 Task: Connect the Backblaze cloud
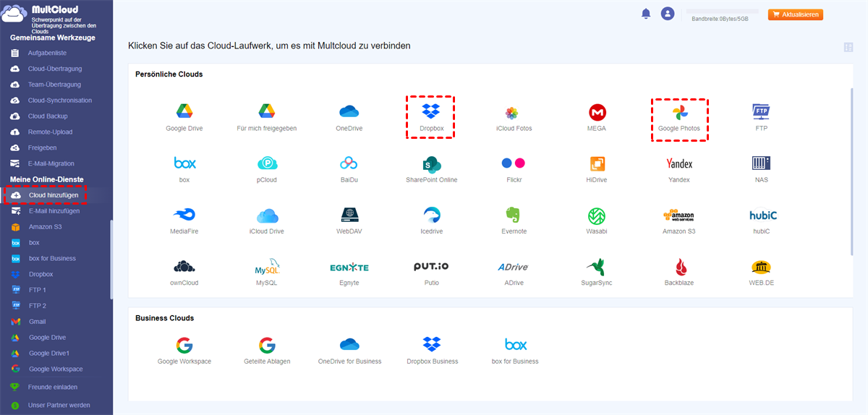coord(679,266)
